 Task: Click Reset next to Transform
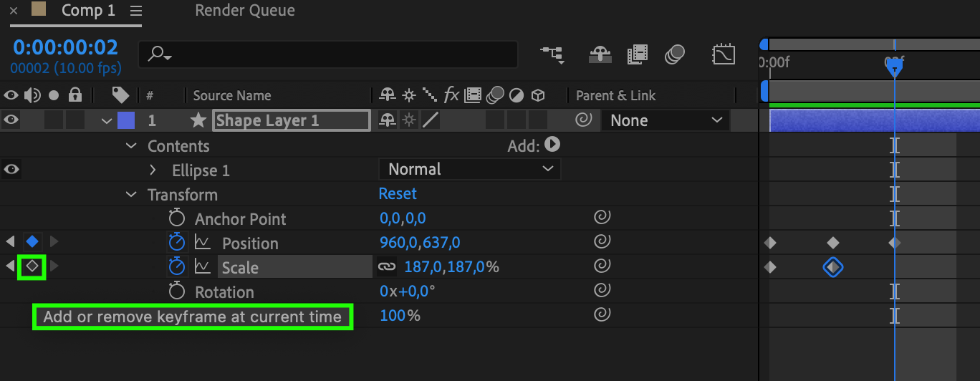click(398, 194)
